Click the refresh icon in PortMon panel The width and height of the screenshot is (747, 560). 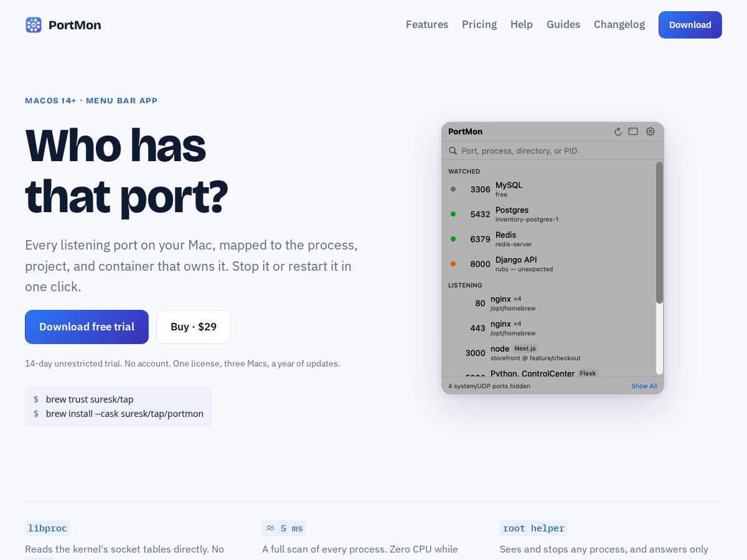point(618,131)
